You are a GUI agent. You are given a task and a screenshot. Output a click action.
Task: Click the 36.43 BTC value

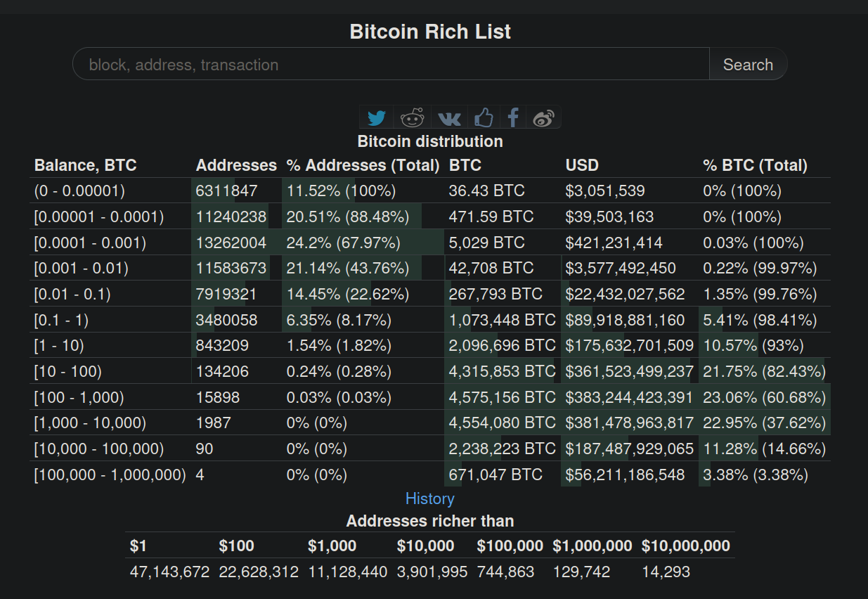pos(486,191)
